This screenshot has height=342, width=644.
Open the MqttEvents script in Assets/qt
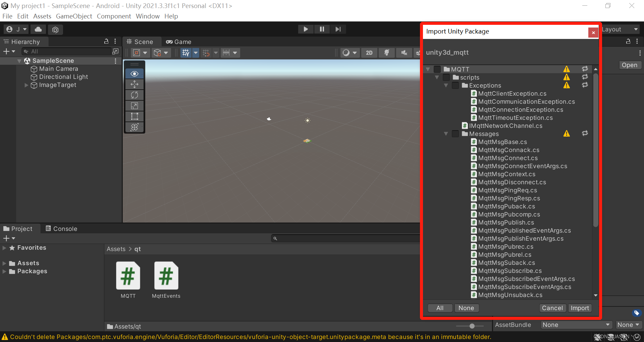[166, 276]
